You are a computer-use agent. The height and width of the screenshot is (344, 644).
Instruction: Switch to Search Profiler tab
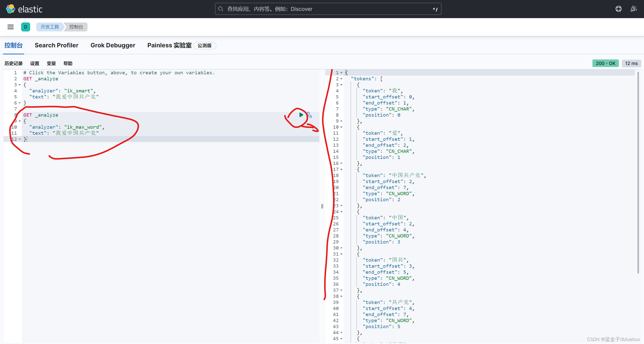tap(57, 45)
